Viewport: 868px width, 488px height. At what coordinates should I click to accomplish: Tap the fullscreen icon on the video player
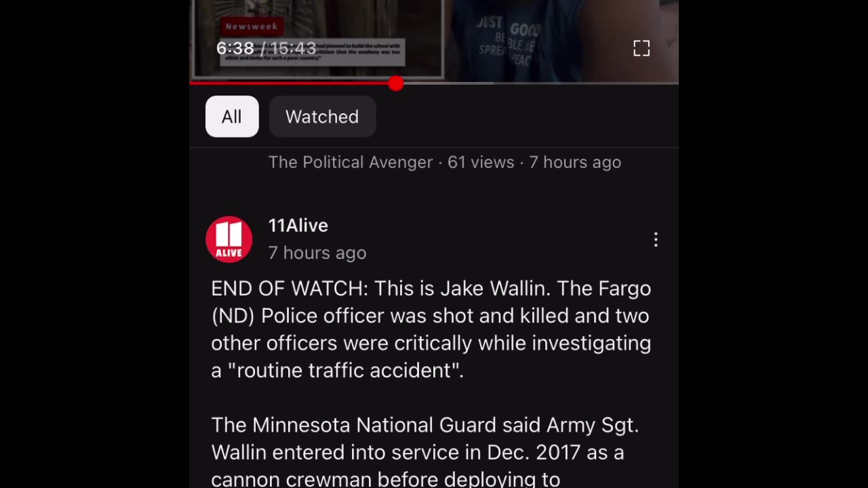[642, 48]
